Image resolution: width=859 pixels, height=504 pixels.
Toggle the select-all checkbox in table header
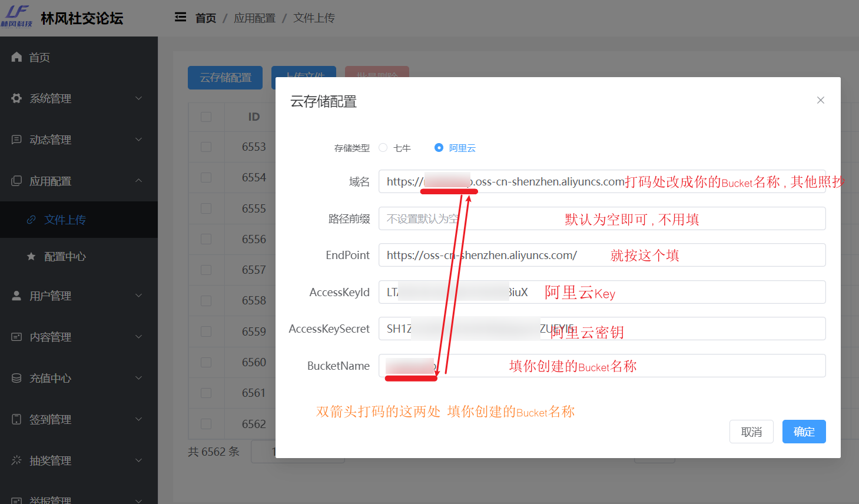206,117
